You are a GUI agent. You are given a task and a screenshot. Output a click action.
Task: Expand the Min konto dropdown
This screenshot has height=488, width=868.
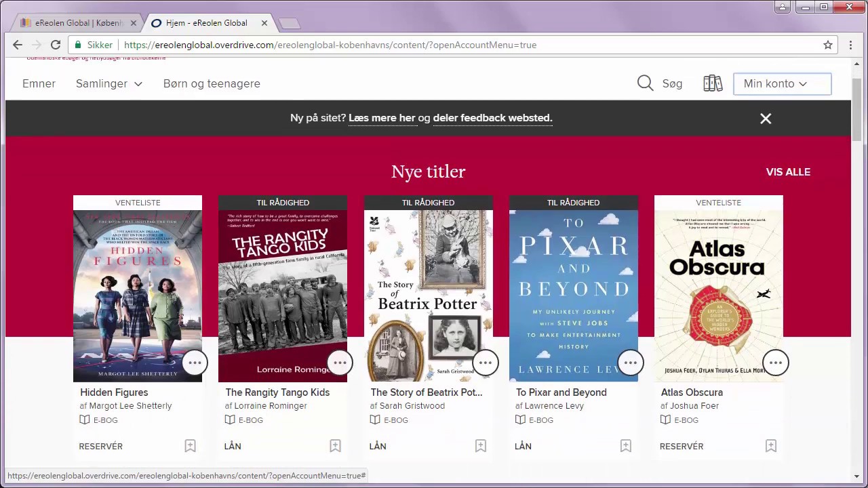pos(783,83)
